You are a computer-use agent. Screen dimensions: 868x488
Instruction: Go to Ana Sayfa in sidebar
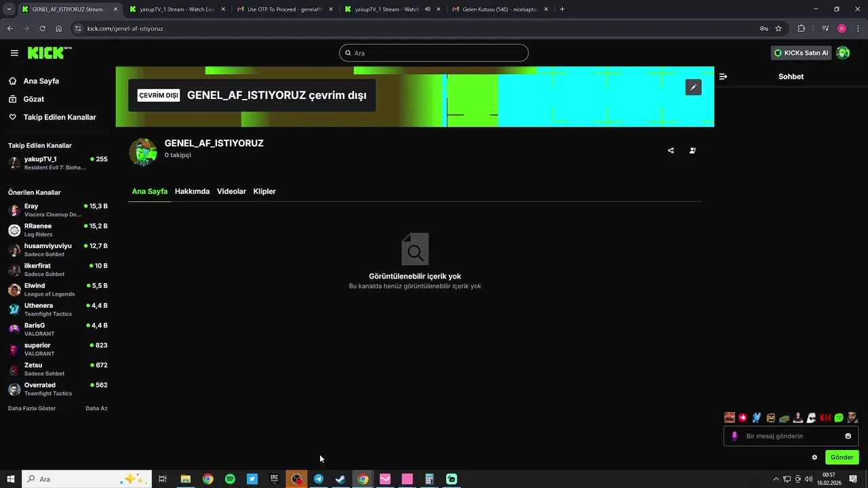click(41, 81)
